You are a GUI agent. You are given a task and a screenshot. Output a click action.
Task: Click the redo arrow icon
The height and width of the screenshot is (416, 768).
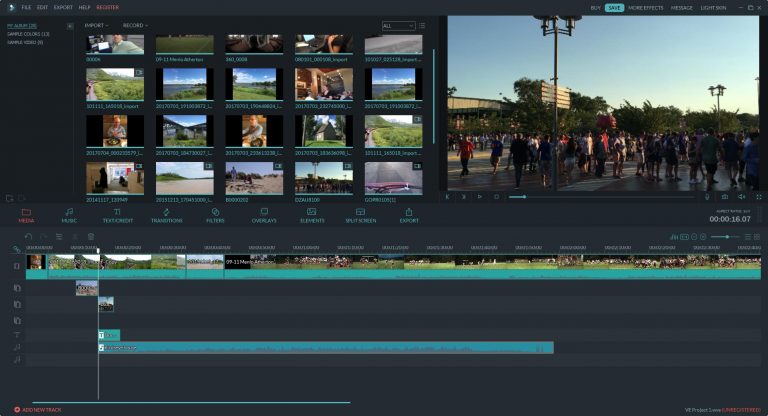(44, 237)
